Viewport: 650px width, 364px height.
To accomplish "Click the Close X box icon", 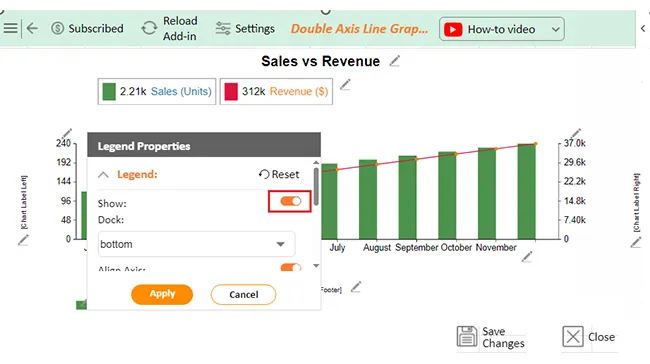I will [573, 336].
